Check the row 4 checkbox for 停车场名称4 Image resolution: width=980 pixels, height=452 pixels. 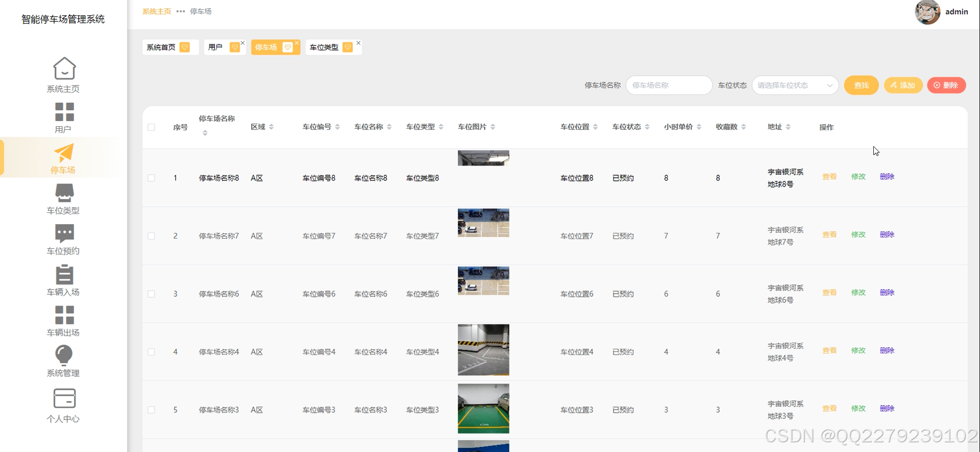click(x=151, y=352)
